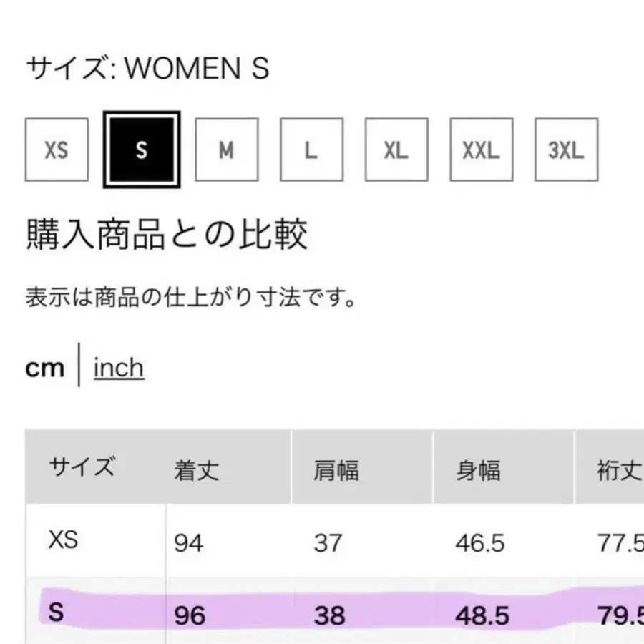Image resolution: width=644 pixels, height=644 pixels.
Task: Switch units to cm
Action: click(x=45, y=367)
